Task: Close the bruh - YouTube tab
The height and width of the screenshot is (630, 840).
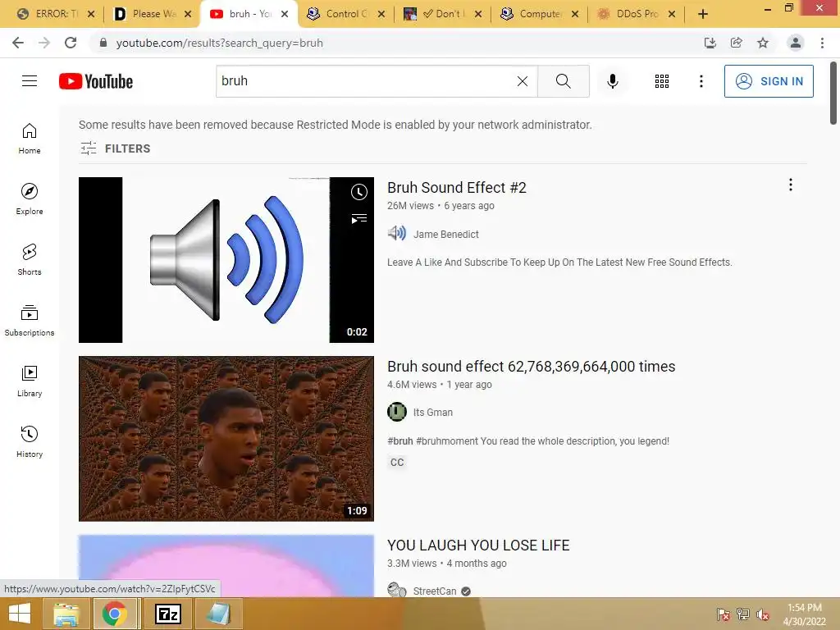Action: [x=285, y=14]
